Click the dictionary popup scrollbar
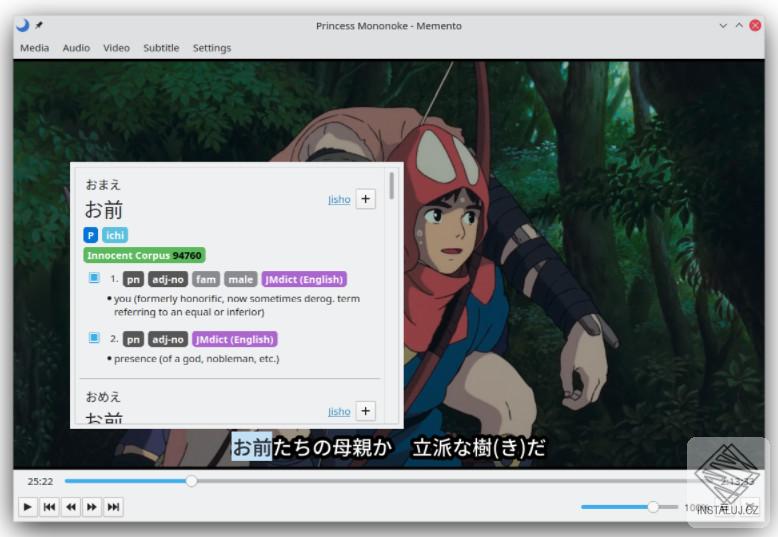The height and width of the screenshot is (537, 778). point(392,186)
